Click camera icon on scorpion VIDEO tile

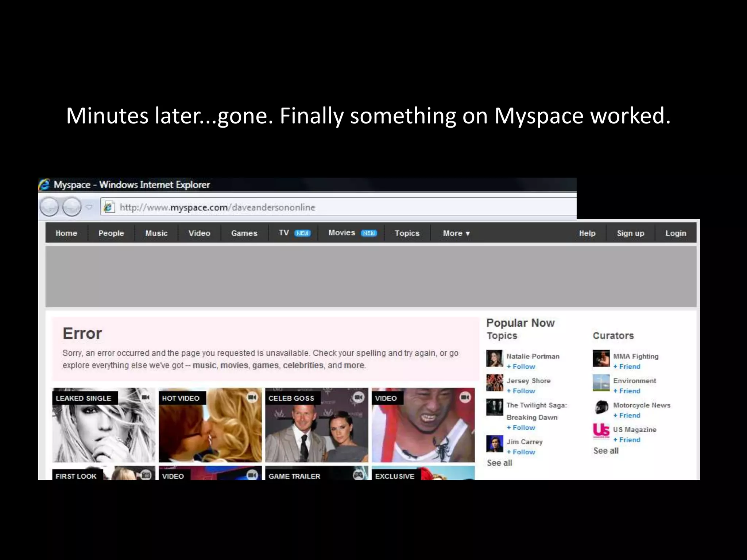(x=465, y=397)
